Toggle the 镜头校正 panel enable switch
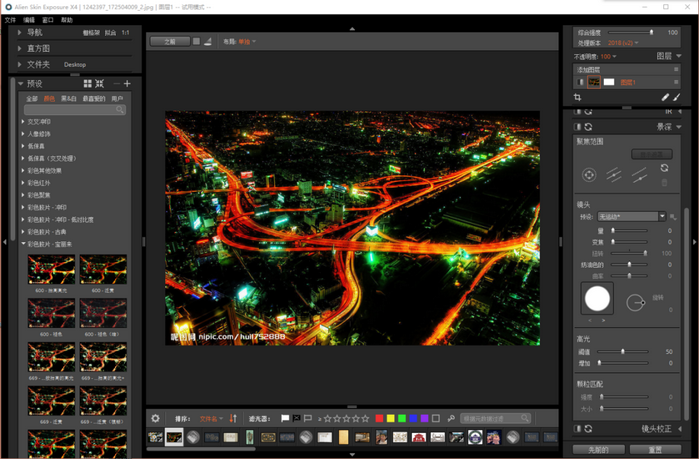The width and height of the screenshot is (699, 459). 577,429
